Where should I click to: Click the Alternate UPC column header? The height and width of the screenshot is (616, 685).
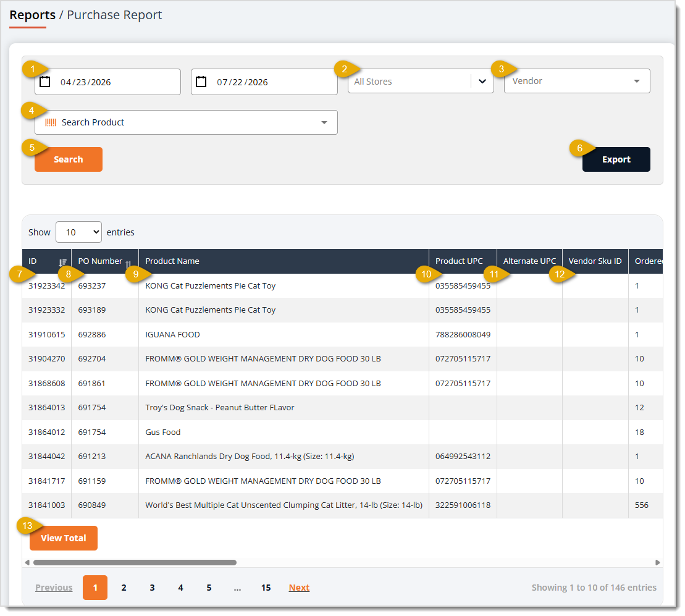coord(529,261)
